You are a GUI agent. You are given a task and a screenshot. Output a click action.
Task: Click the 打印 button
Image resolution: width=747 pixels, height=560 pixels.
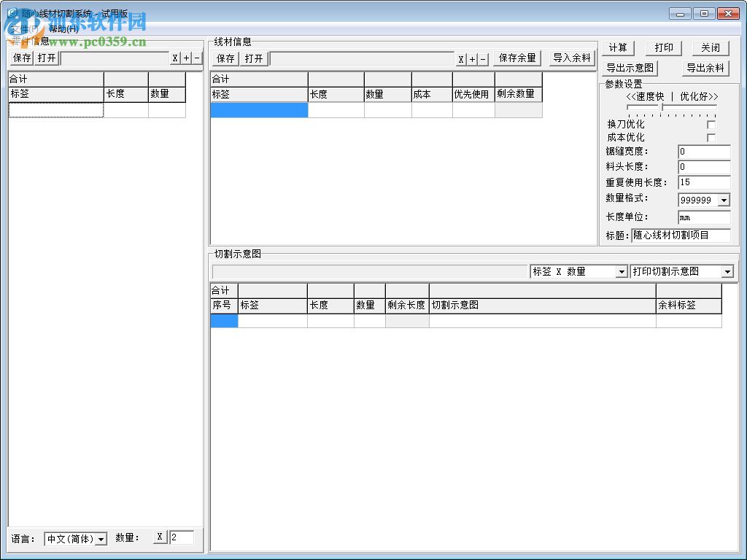point(664,47)
